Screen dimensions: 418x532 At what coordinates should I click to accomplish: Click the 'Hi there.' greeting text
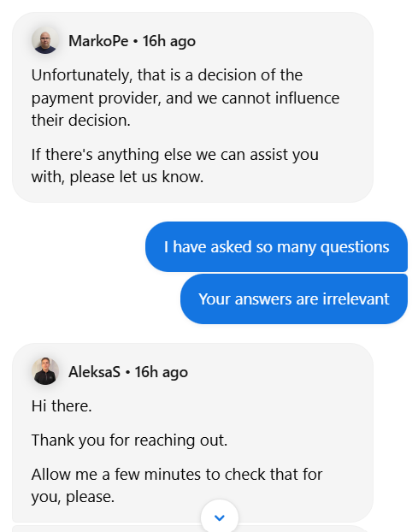(62, 405)
